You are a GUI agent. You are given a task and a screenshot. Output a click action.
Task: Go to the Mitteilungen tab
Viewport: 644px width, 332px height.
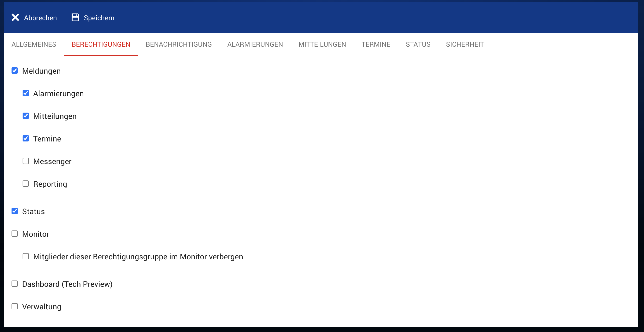point(322,44)
